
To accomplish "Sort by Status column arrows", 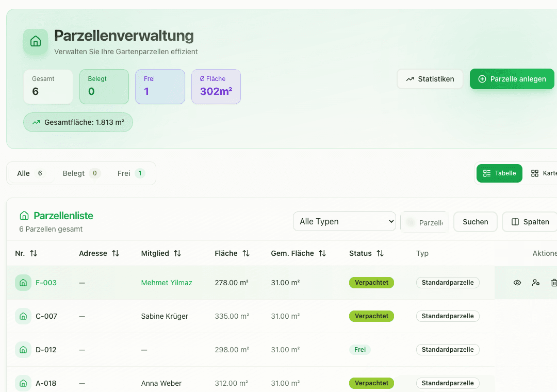I will click(380, 253).
